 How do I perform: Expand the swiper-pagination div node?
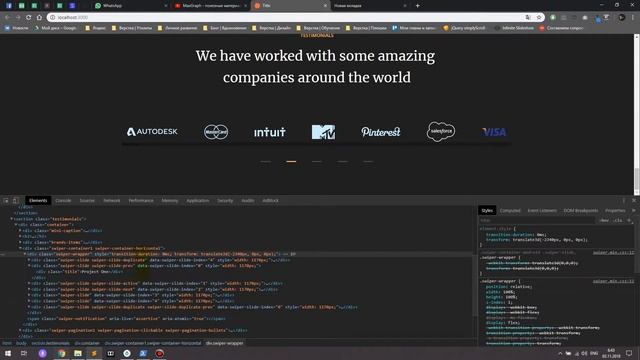tap(20, 330)
